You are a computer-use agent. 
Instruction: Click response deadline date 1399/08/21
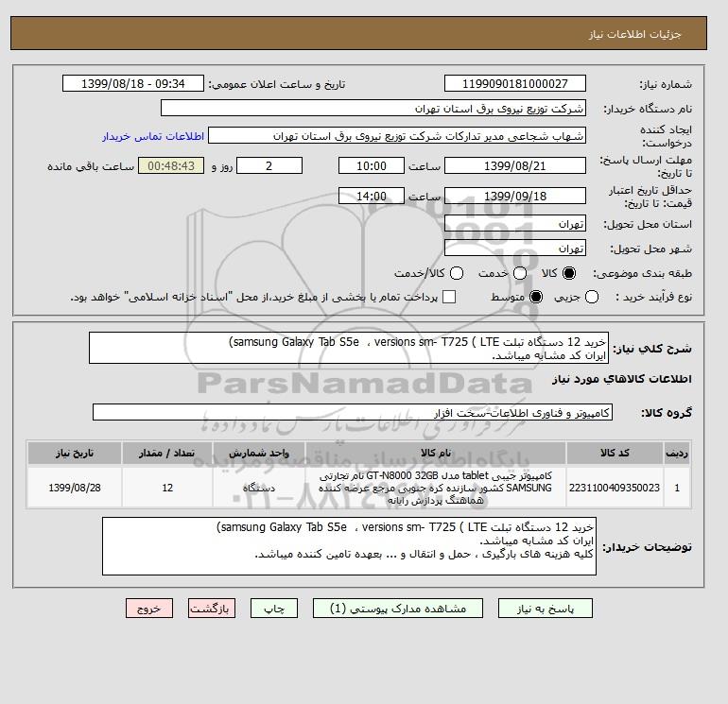pyautogui.click(x=515, y=165)
